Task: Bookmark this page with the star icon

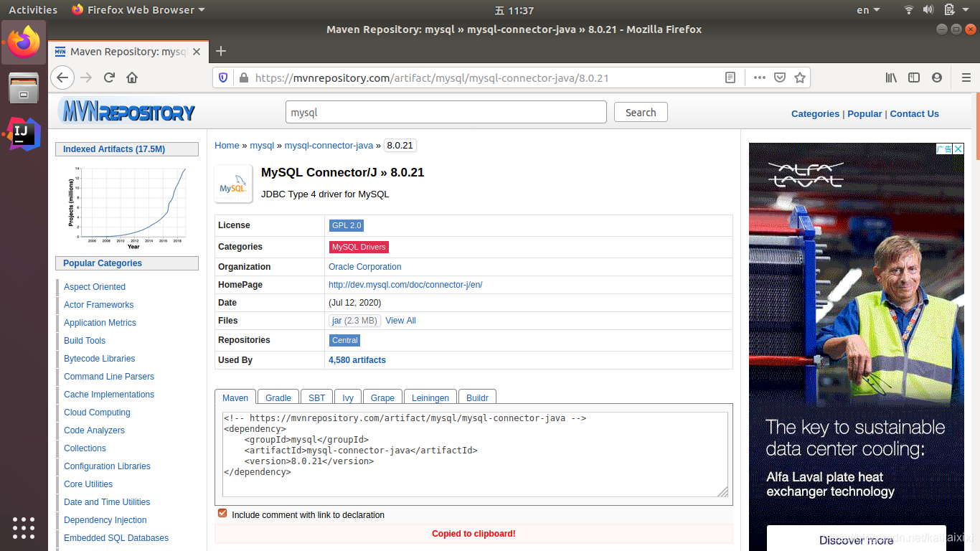Action: 800,77
